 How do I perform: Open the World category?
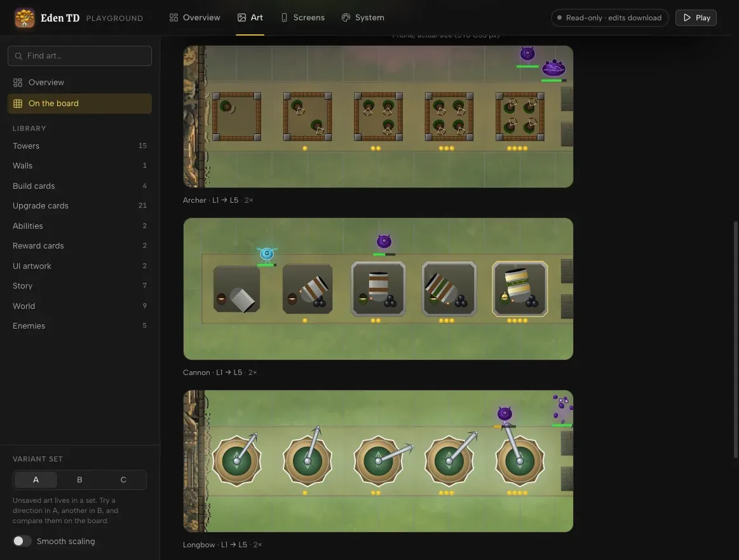coord(79,306)
